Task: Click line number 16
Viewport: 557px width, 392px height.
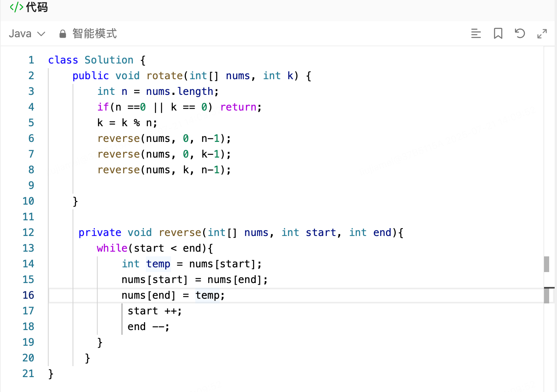Action: click(x=28, y=295)
